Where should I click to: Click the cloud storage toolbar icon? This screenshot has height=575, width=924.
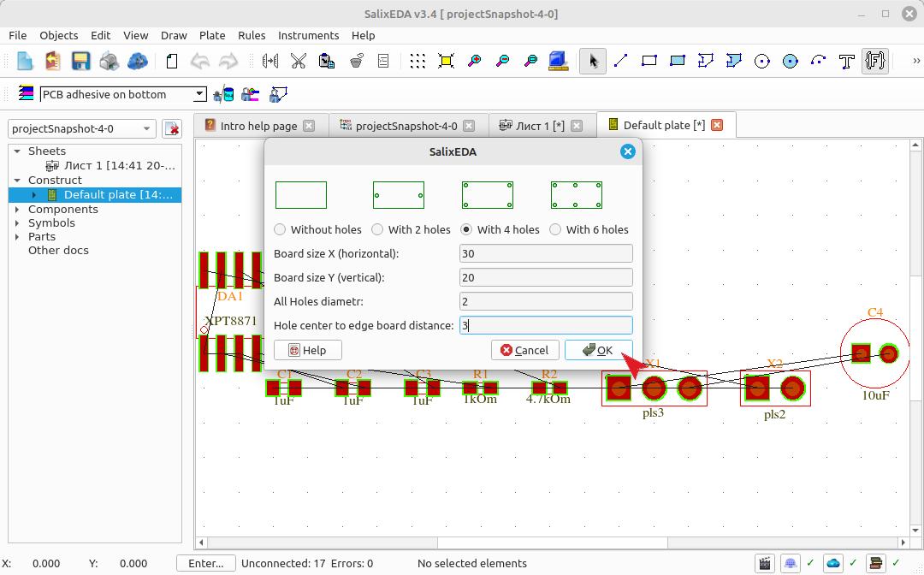pyautogui.click(x=137, y=61)
